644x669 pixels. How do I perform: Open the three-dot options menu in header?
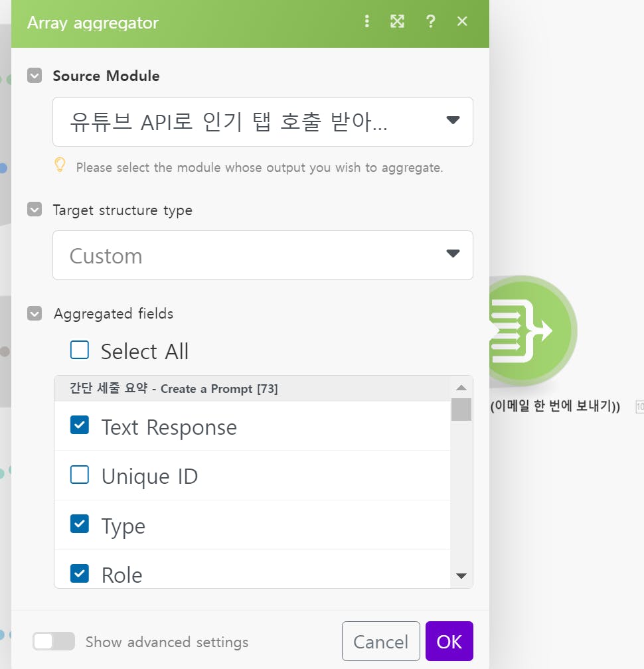click(x=366, y=21)
